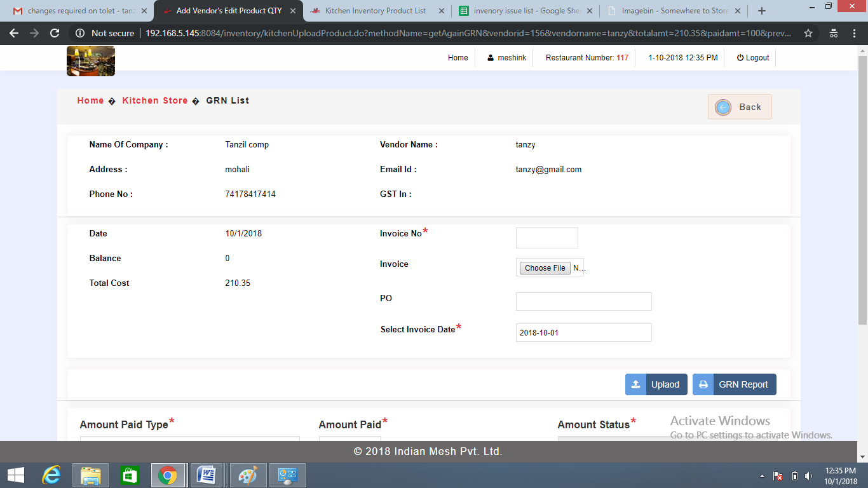Screen dimensions: 868x488
Task: Click the volume speaker tray icon
Action: [x=808, y=476]
